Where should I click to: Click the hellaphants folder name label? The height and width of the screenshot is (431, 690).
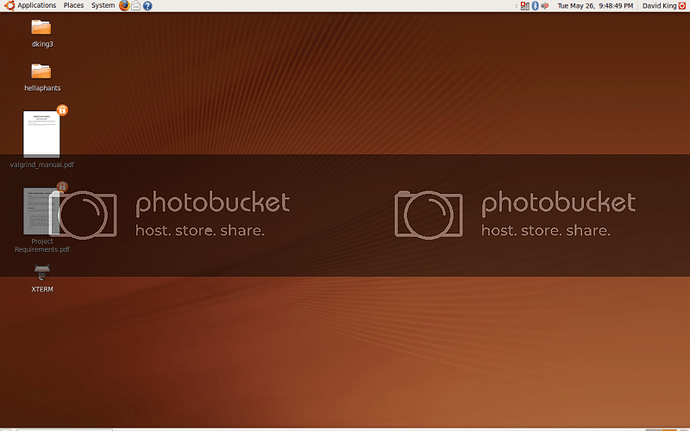42,88
